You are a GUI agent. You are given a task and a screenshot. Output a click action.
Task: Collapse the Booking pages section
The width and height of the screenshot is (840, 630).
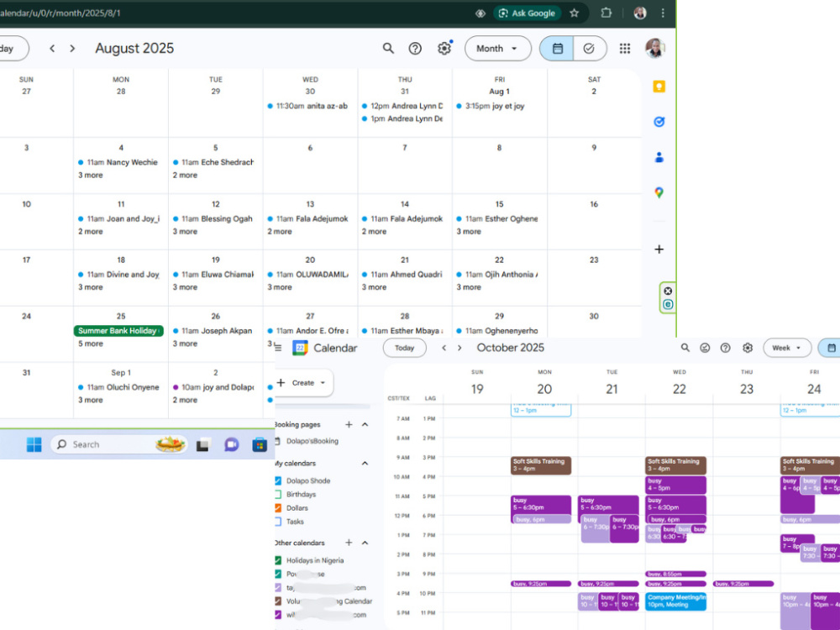365,424
